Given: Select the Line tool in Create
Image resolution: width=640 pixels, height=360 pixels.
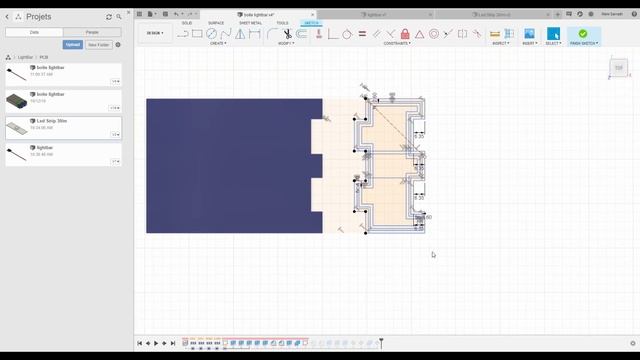Looking at the screenshot, I should click(x=183, y=34).
